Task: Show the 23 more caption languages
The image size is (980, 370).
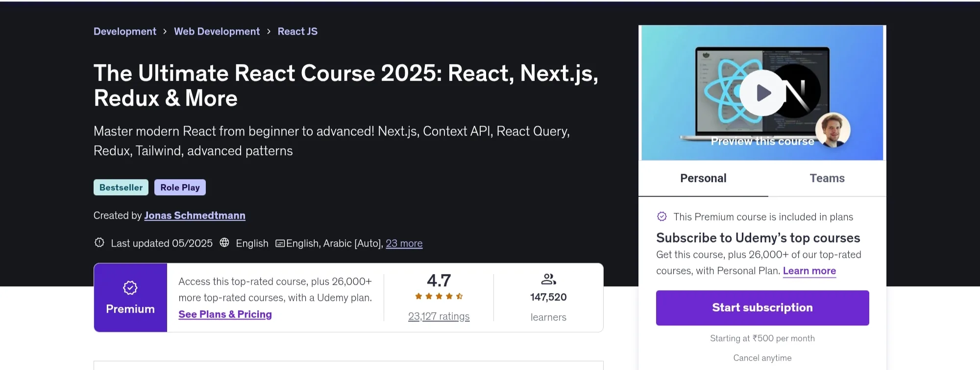Action: click(x=404, y=243)
